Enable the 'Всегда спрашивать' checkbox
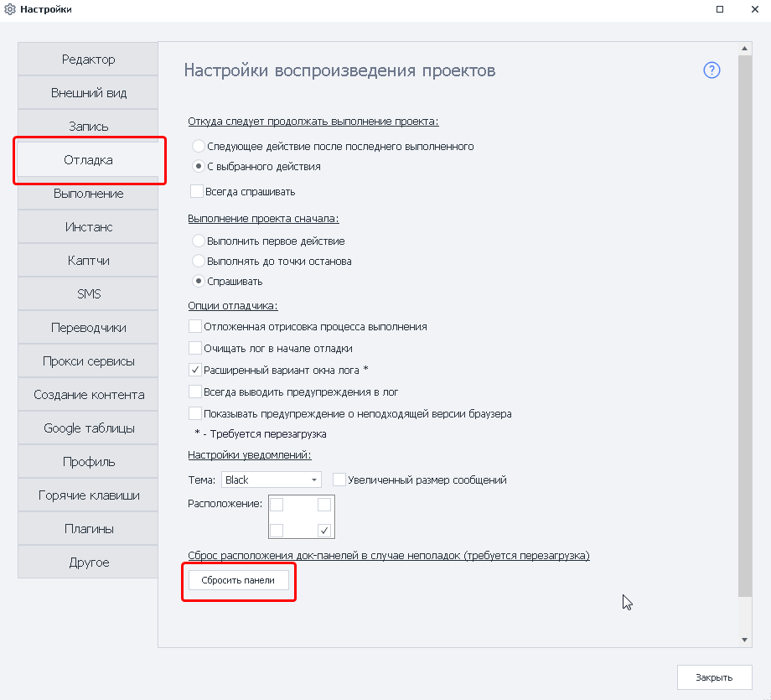This screenshot has height=700, width=771. 197,191
